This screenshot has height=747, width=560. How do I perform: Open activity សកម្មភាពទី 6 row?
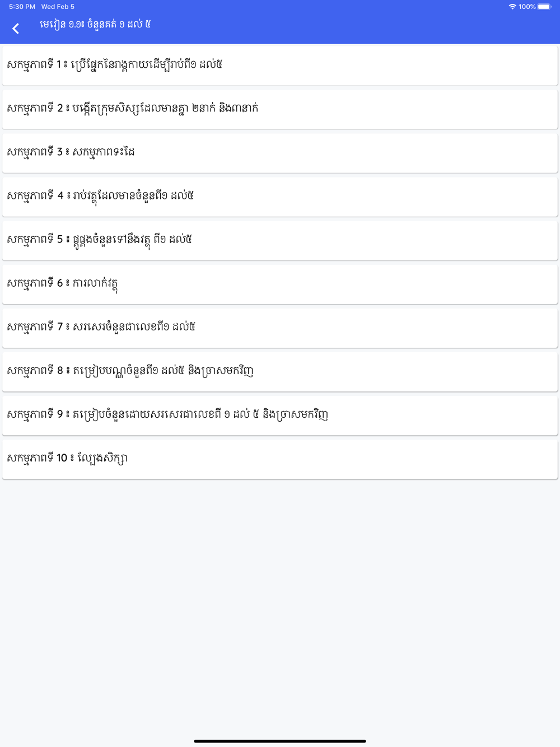[280, 284]
